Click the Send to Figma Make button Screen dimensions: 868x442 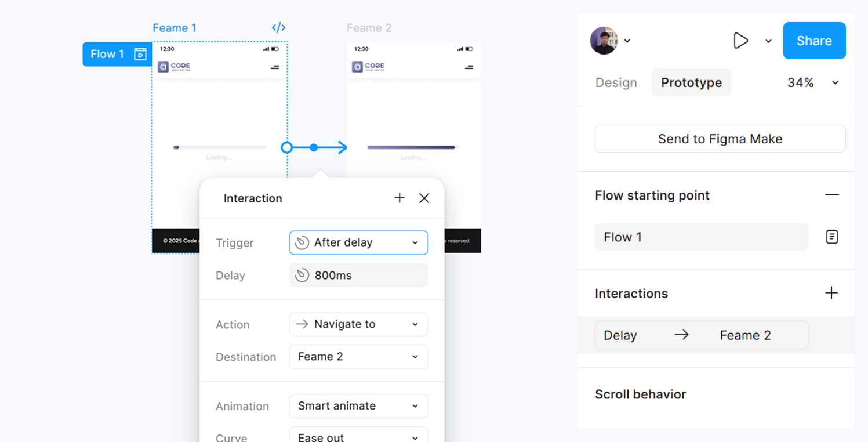coord(720,139)
